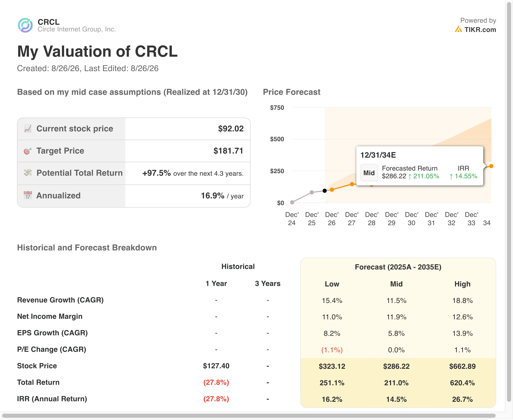Click the 211.05% forecasted return in tooltip
Image resolution: width=513 pixels, height=420 pixels.
click(x=426, y=176)
